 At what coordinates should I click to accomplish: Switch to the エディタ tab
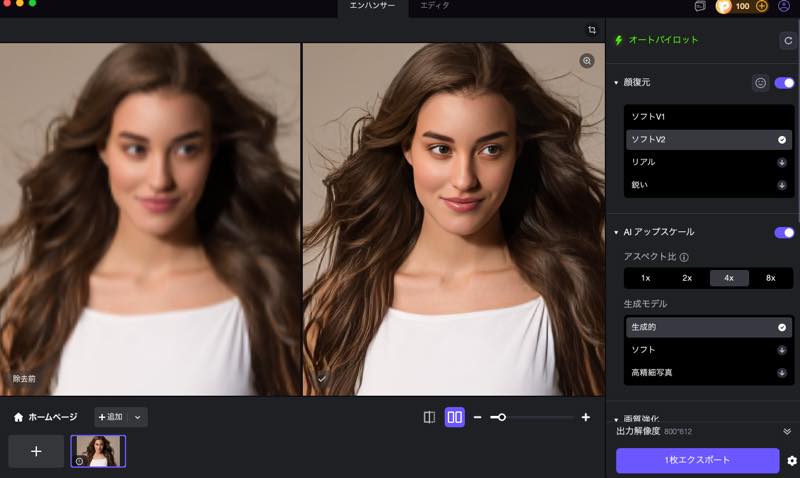tap(434, 6)
